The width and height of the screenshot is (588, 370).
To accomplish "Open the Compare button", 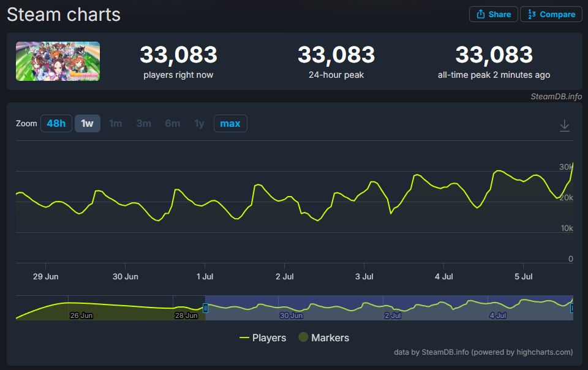I will point(551,14).
